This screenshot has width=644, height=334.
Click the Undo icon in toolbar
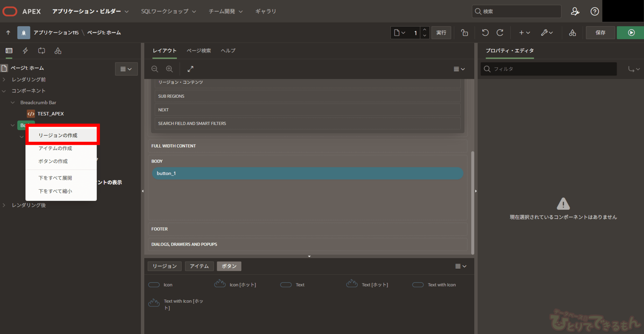pos(485,33)
